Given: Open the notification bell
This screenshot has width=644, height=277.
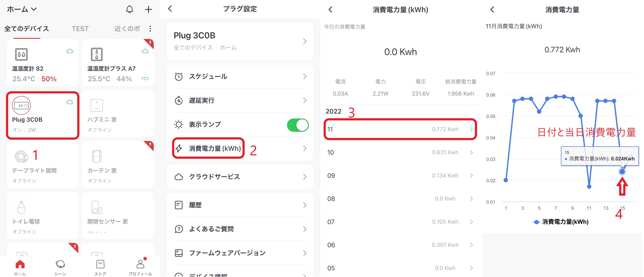Looking at the screenshot, I should [129, 9].
